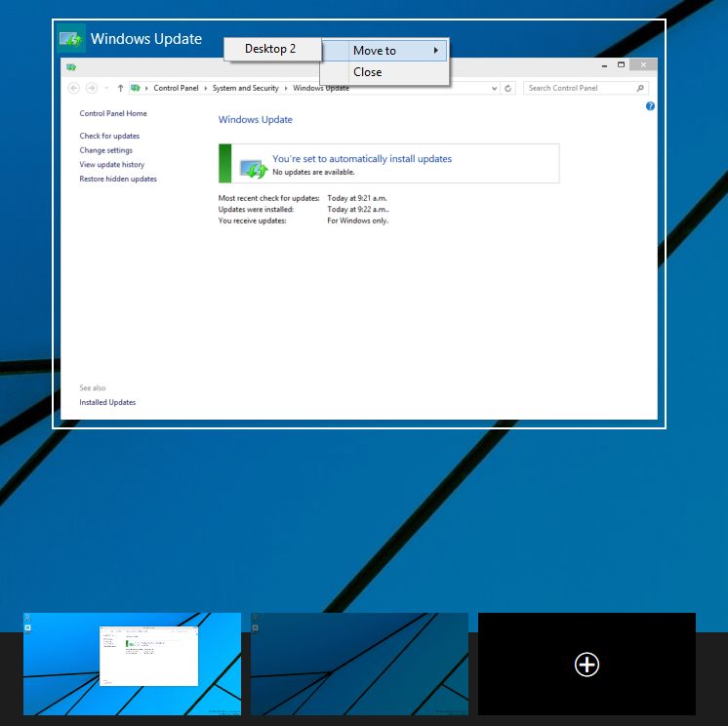The width and height of the screenshot is (728, 726).
Task: Refresh the Windows Update page
Action: pyautogui.click(x=507, y=88)
